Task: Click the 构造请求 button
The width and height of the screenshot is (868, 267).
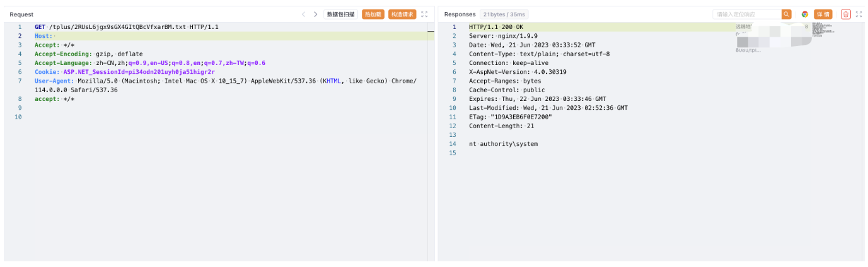Action: point(402,15)
